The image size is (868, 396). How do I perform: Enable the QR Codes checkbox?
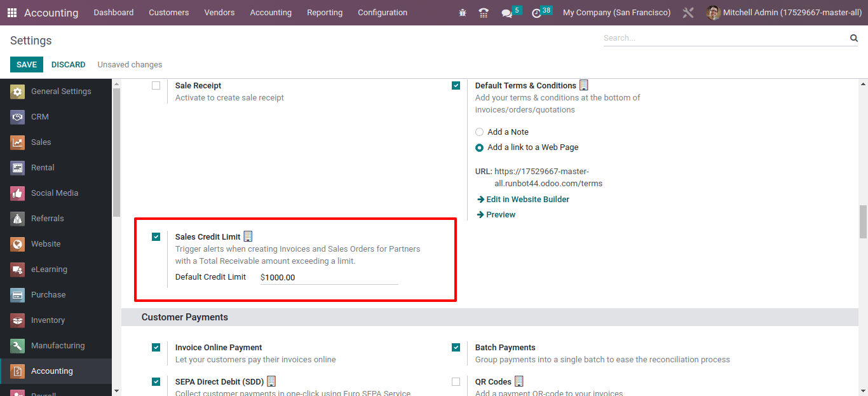tap(456, 382)
